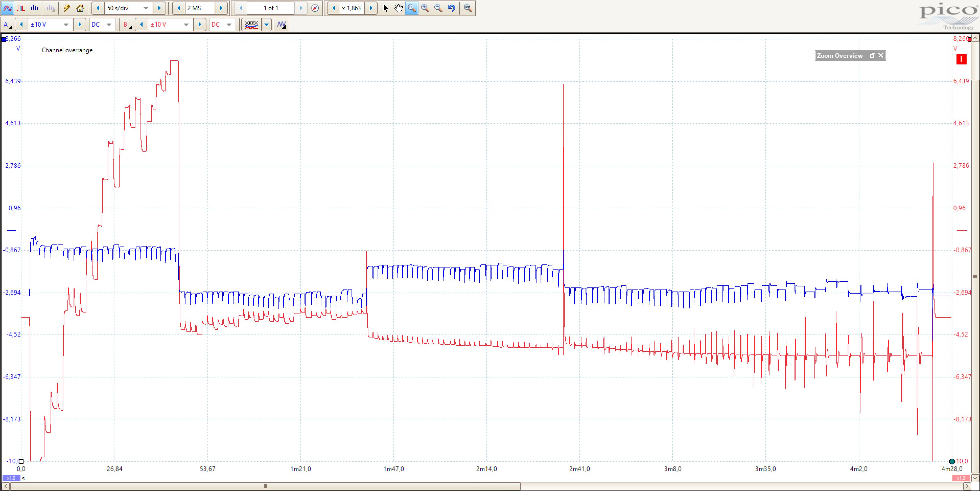This screenshot has width=980, height=491.
Task: Decrease timebase with left arrow
Action: click(98, 8)
